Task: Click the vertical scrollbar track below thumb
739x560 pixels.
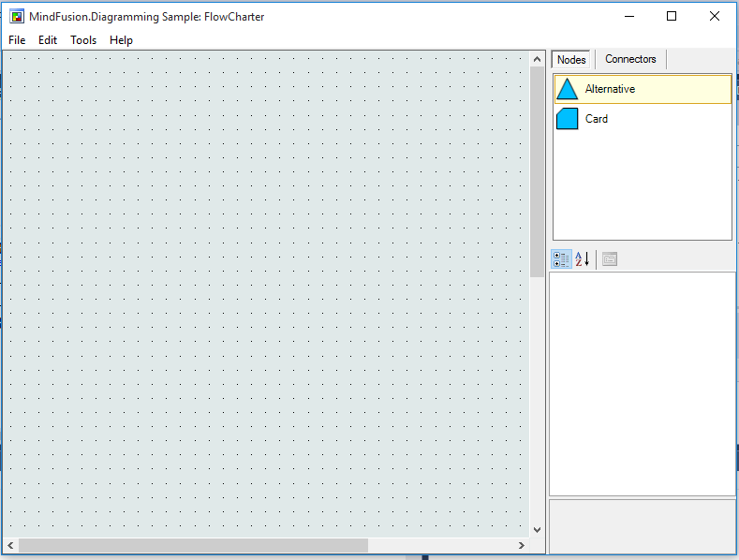Action: 537,400
